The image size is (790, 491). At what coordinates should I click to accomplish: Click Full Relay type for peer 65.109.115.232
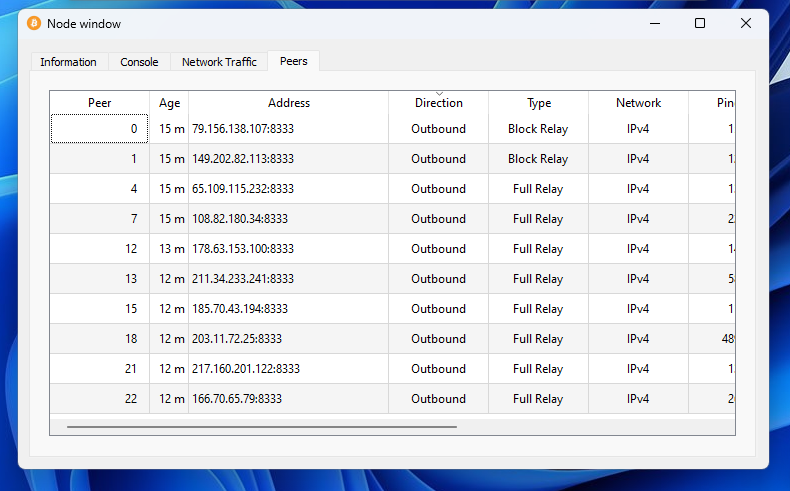coord(538,189)
